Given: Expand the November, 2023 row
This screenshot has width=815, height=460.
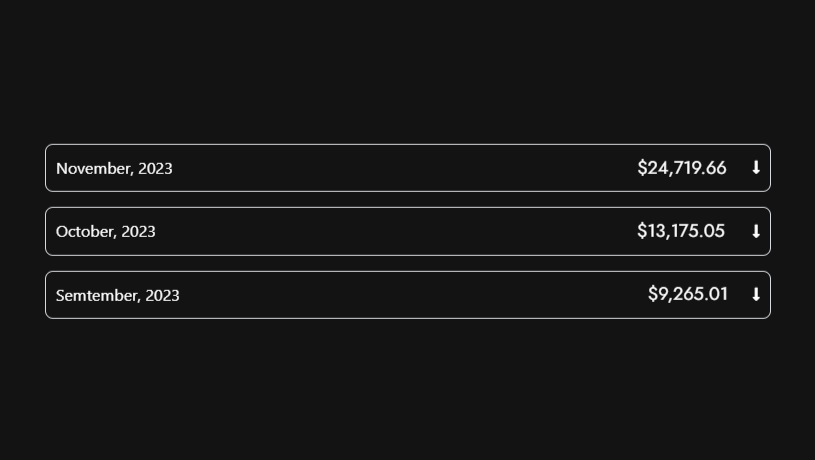Looking at the screenshot, I should pyautogui.click(x=400, y=168).
